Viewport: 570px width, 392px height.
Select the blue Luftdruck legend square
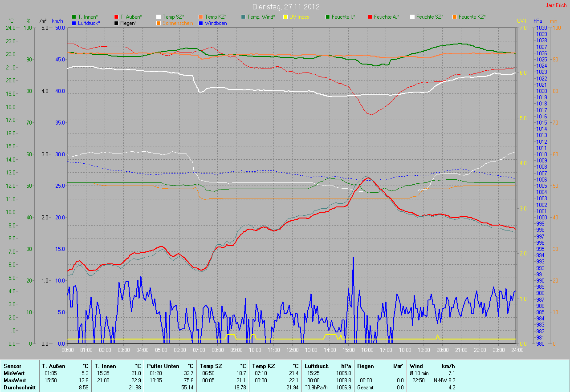coord(74,23)
